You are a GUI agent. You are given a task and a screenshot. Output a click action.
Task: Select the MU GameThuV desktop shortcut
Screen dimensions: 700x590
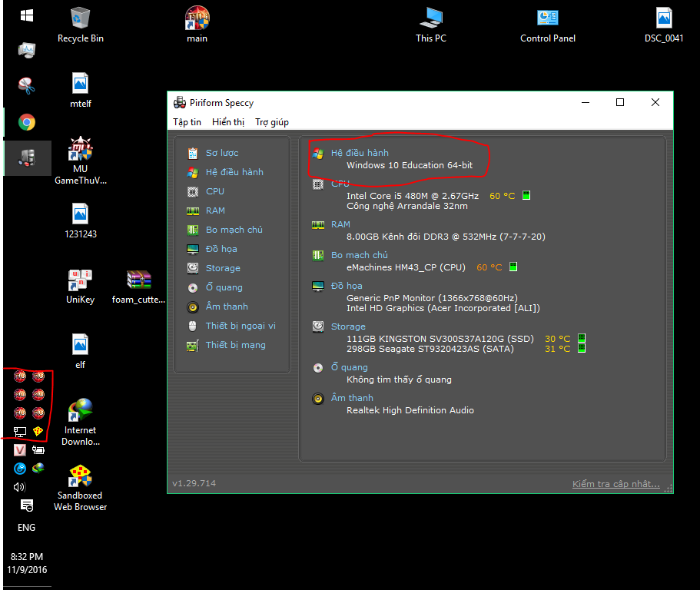coord(81,161)
